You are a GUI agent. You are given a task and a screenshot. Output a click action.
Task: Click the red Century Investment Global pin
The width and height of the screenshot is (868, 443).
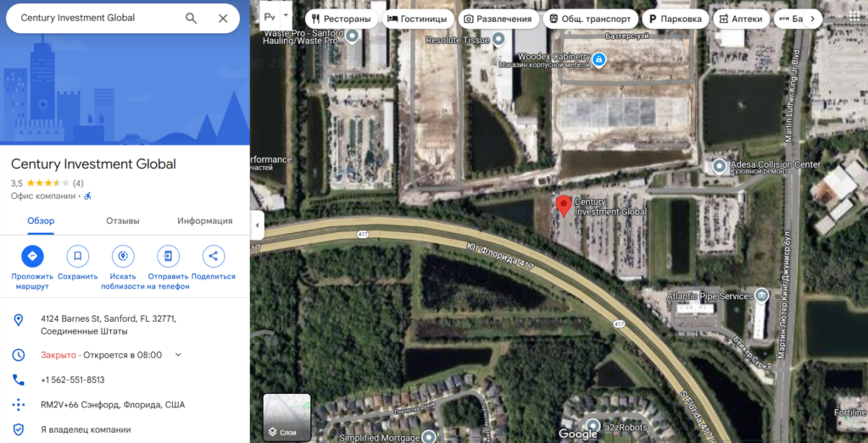pos(564,206)
